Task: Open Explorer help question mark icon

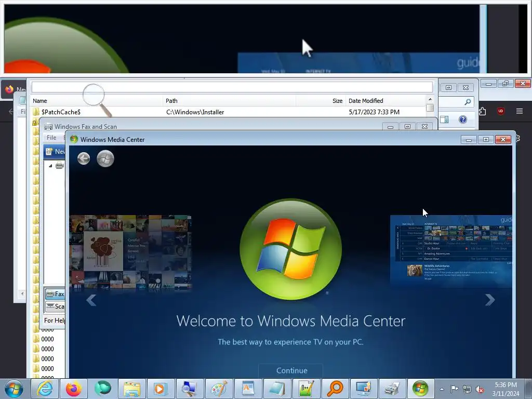Action: (463, 119)
